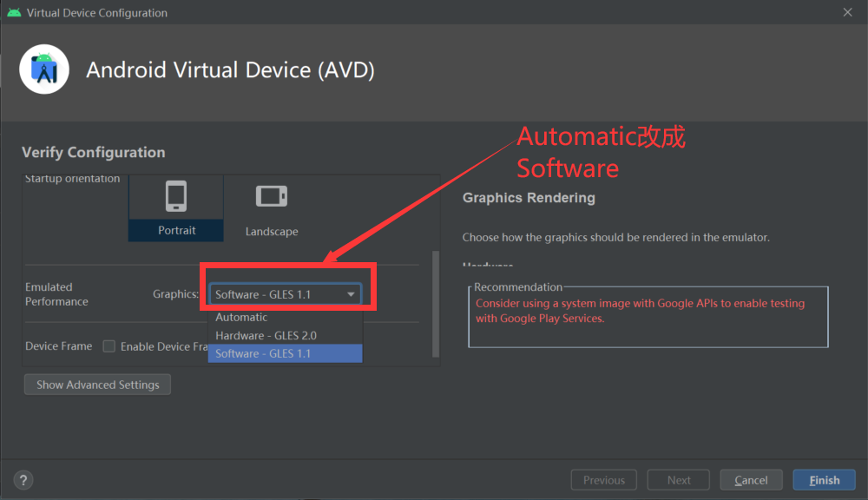
Task: Click the Device Frame label
Action: [59, 346]
